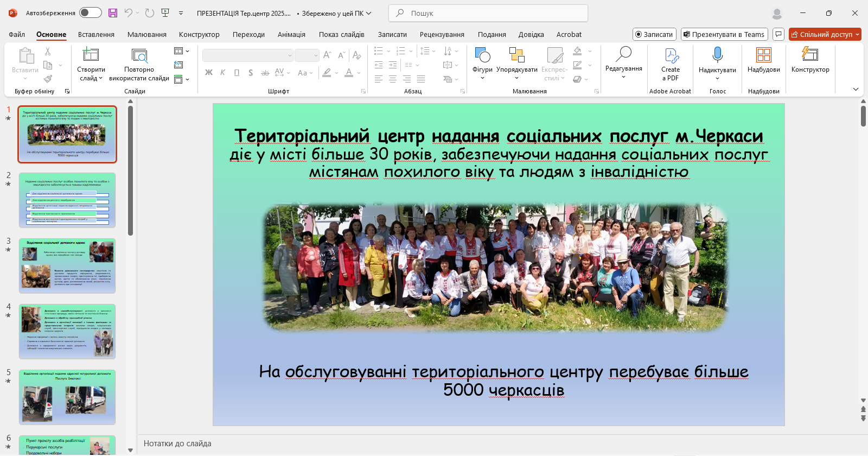Switch to the Вставлення tab
Image resolution: width=868 pixels, height=456 pixels.
point(96,34)
